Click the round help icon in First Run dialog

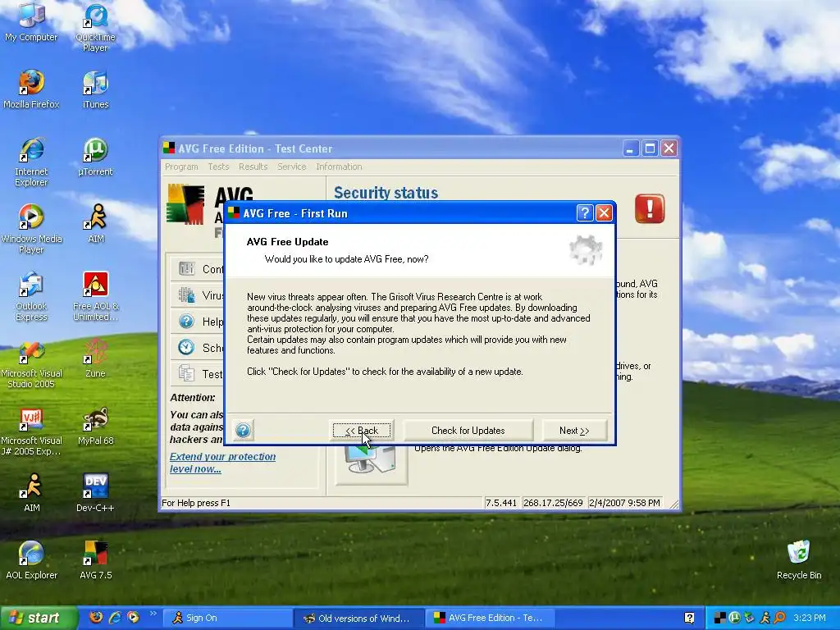coord(243,430)
